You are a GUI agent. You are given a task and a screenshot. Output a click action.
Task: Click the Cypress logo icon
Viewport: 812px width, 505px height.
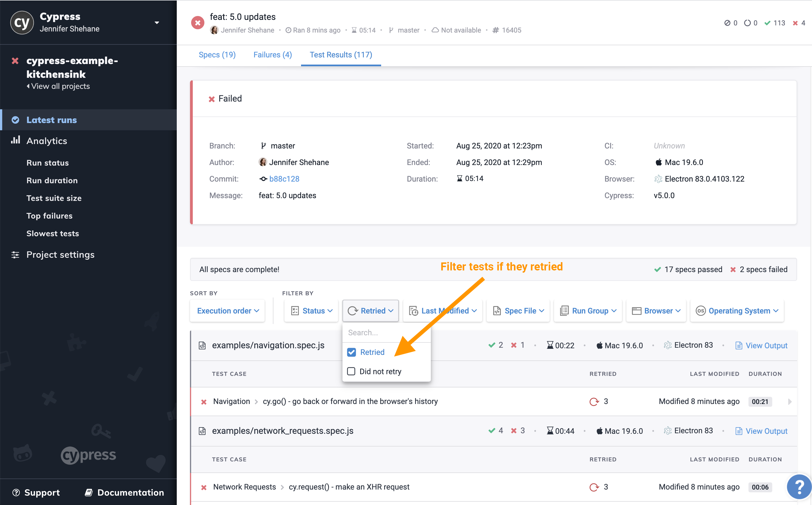click(x=22, y=23)
